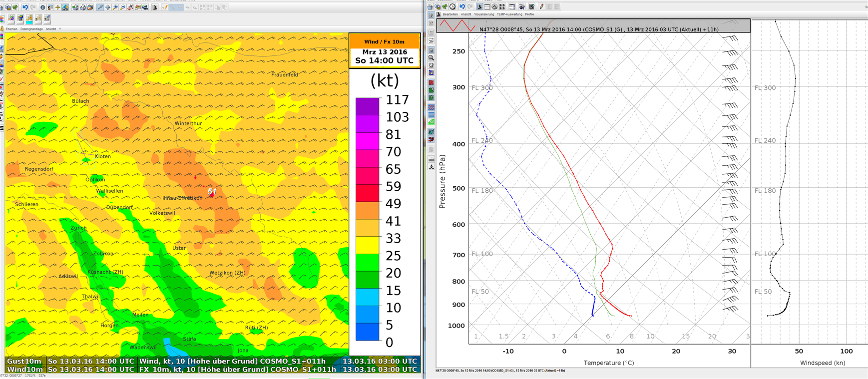Open the Datengrundlage menu
This screenshot has width=868, height=379.
coord(31,29)
